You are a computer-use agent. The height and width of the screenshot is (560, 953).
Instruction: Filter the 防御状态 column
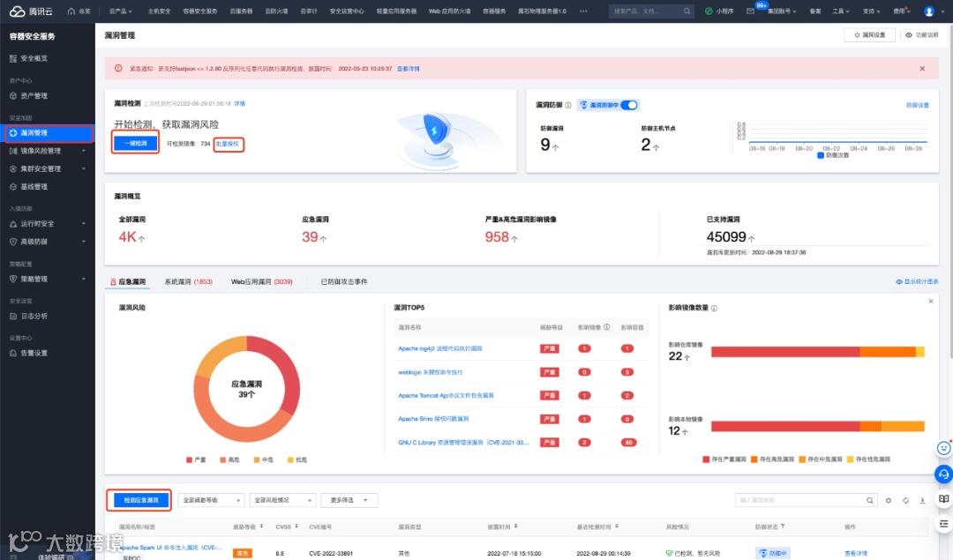tap(783, 526)
